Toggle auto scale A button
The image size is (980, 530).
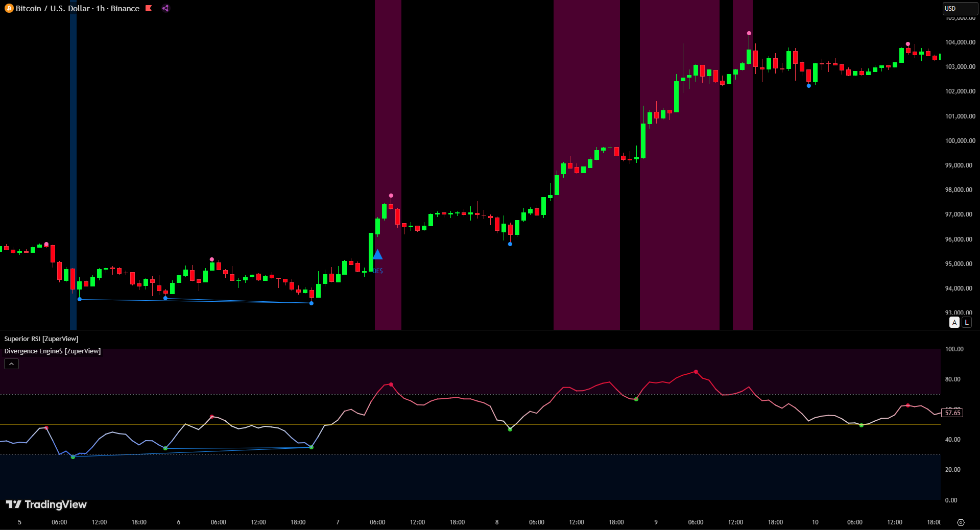point(954,322)
